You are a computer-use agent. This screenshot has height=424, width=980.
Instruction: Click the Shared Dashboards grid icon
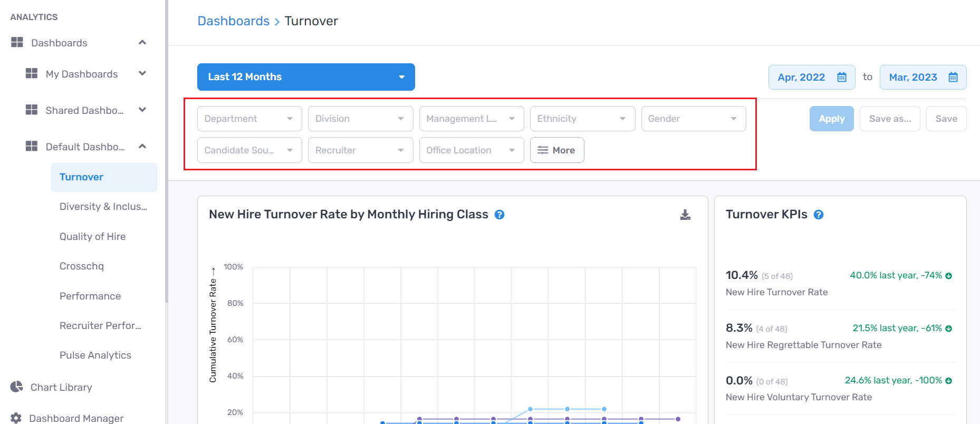click(x=32, y=110)
